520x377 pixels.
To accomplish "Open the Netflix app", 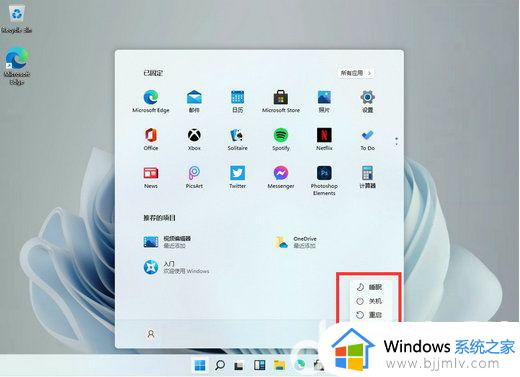I will 324,139.
